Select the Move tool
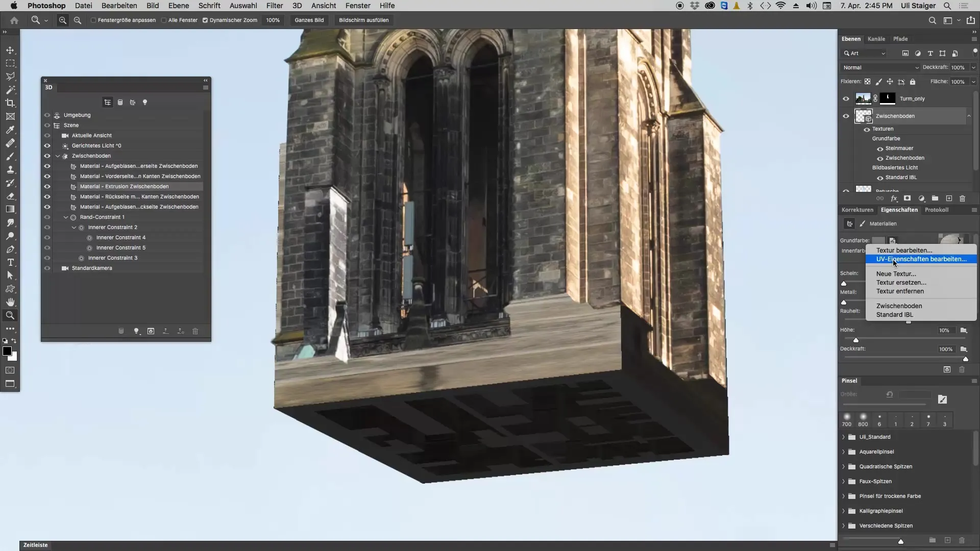 pyautogui.click(x=10, y=51)
